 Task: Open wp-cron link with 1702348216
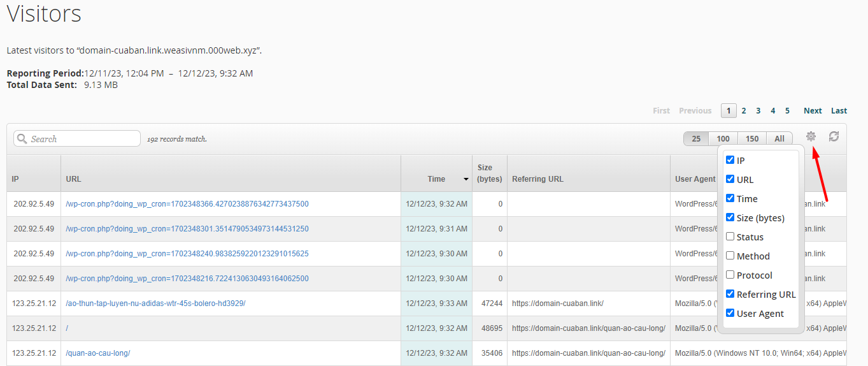point(187,279)
